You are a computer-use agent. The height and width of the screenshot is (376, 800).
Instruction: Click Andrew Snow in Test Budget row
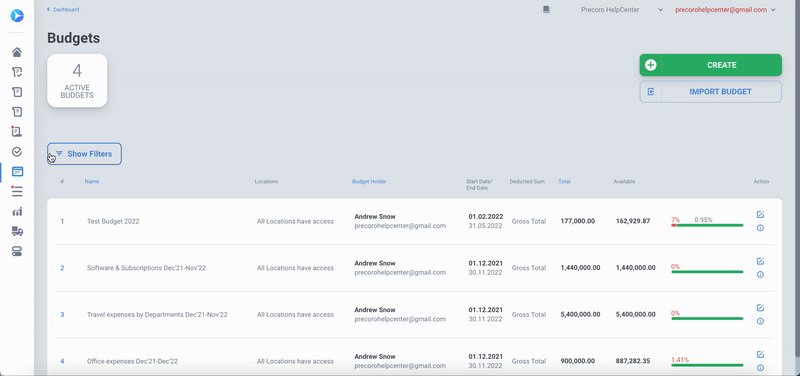[x=375, y=216]
